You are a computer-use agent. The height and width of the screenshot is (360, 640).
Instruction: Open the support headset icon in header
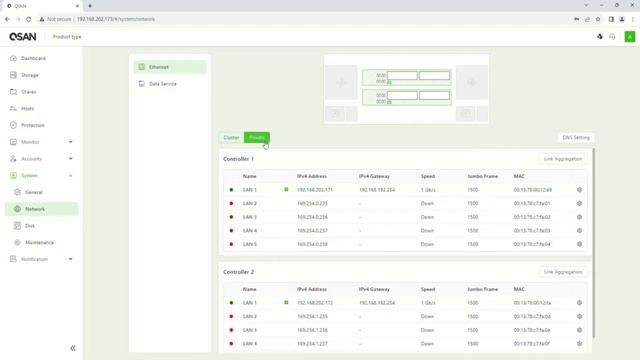click(612, 37)
